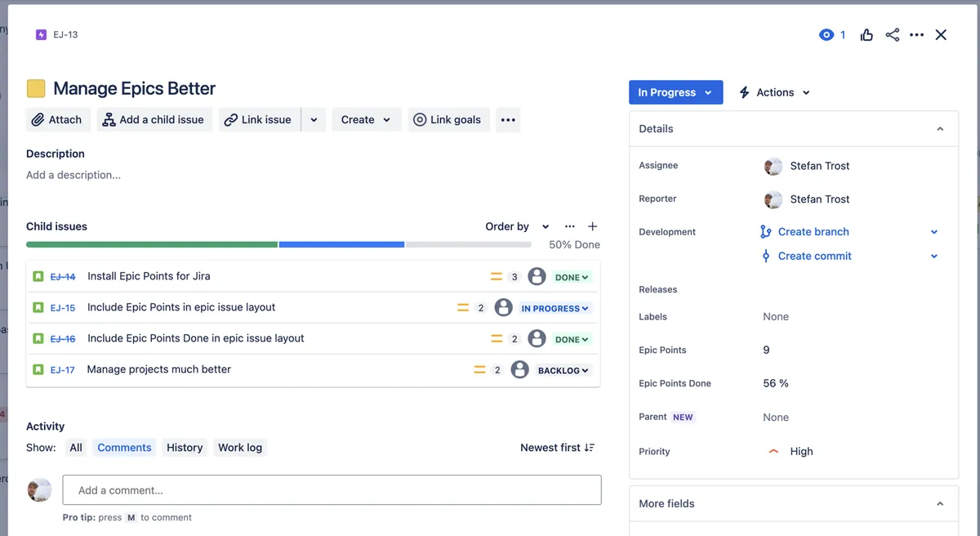Click Add a child issue

coord(155,119)
